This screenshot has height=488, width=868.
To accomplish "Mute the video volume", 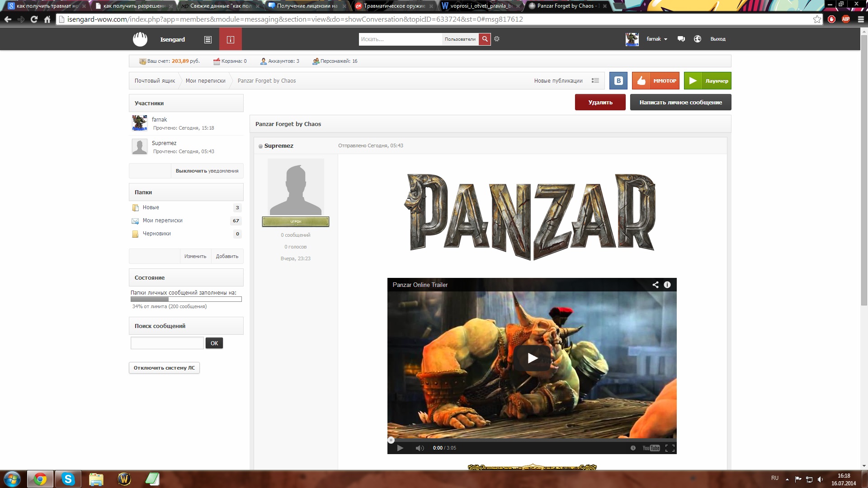I will pos(420,448).
